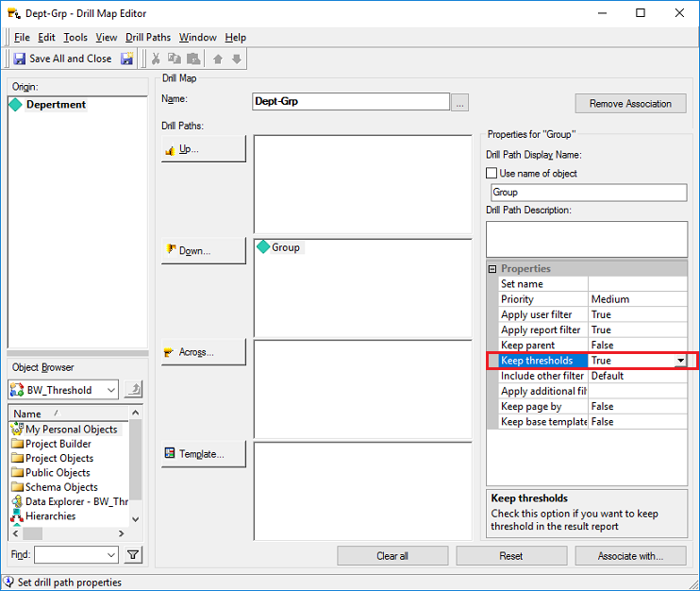
Task: Click the status bar help icon
Action: [x=8, y=582]
